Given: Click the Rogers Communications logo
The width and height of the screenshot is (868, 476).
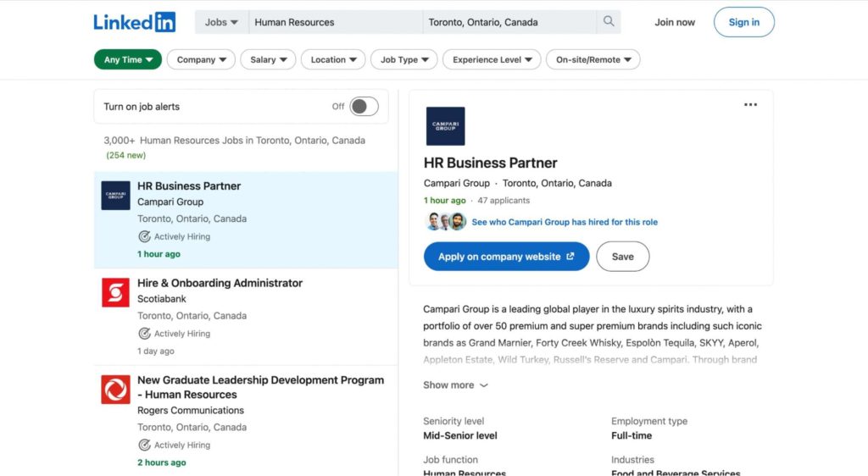Looking at the screenshot, I should 115,390.
